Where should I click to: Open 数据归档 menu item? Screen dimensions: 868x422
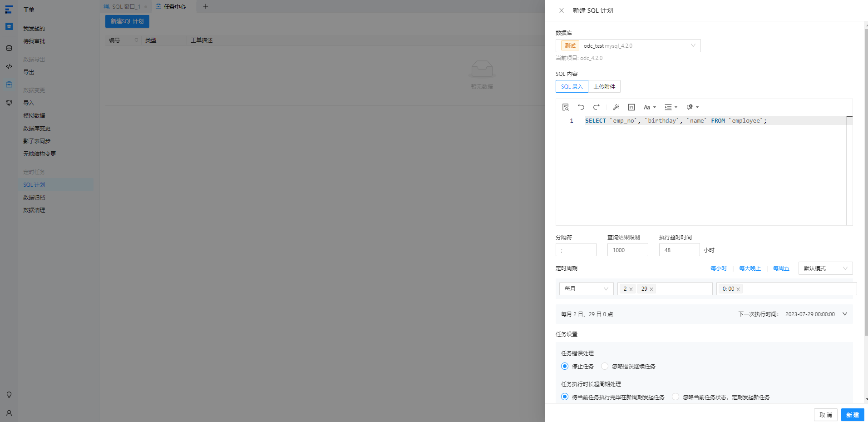pyautogui.click(x=35, y=197)
